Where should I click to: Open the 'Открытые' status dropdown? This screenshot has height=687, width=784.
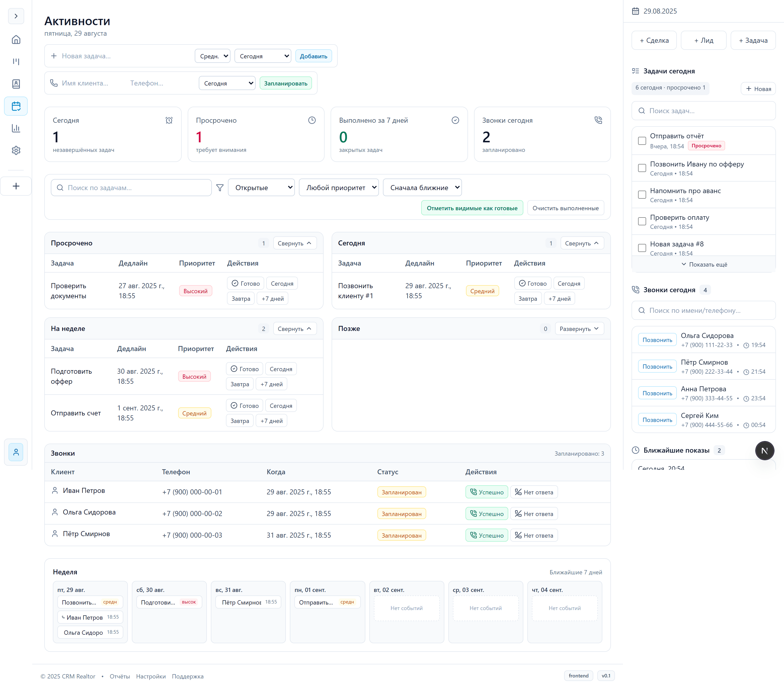(261, 188)
